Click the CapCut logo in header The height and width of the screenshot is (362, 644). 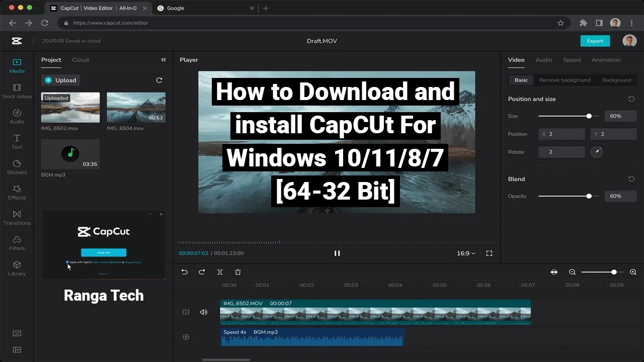[x=17, y=41]
